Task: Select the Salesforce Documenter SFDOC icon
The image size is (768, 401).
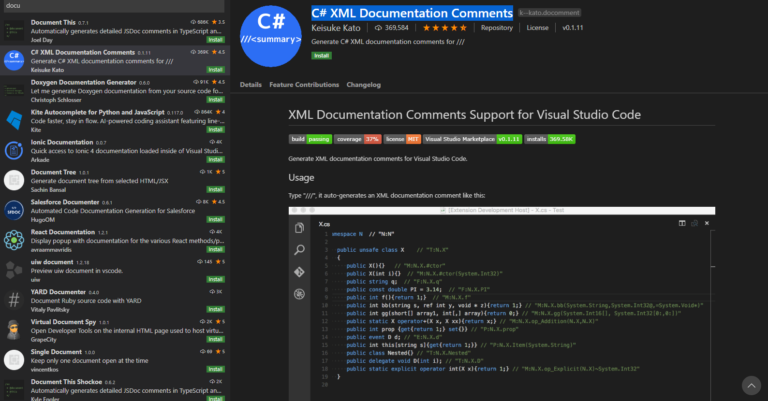Action: [14, 210]
